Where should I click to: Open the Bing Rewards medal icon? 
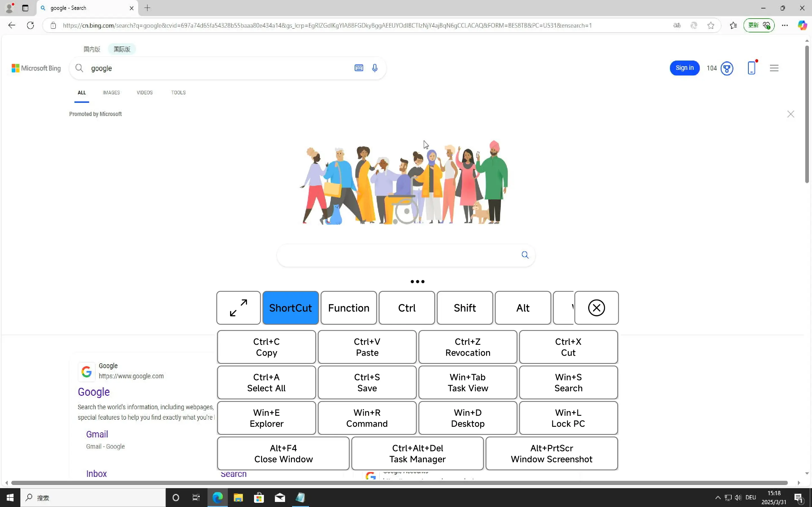(727, 68)
